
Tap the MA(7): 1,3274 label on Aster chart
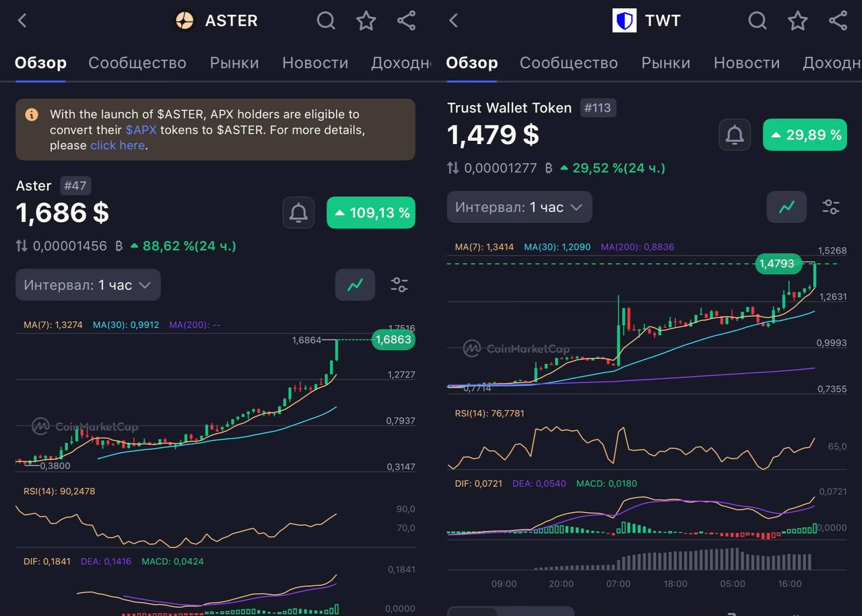pyautogui.click(x=53, y=325)
